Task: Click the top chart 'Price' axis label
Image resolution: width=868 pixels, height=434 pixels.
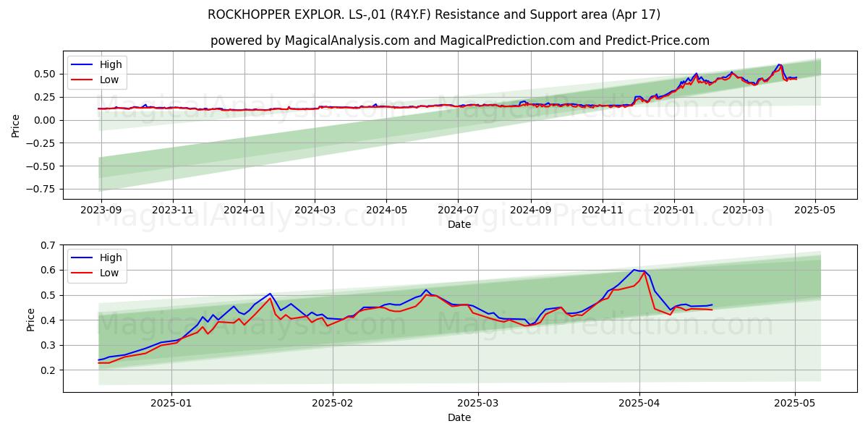Action: (x=16, y=125)
